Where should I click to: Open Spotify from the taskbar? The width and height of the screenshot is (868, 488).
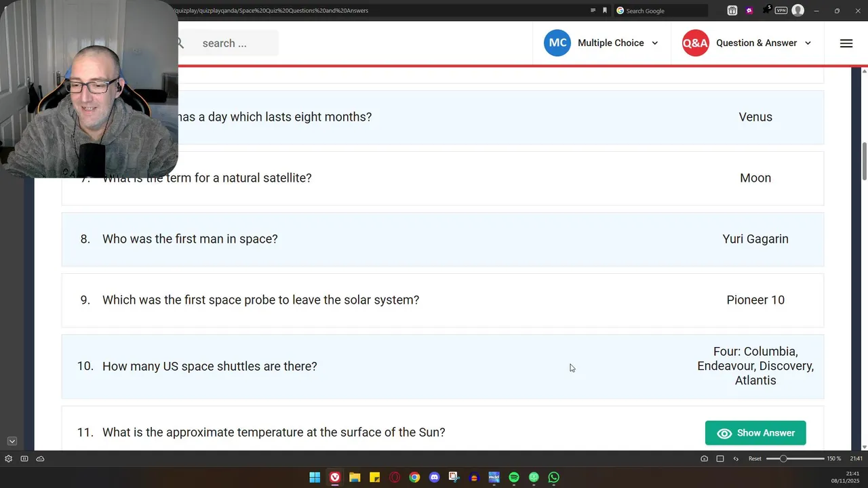[514, 477]
